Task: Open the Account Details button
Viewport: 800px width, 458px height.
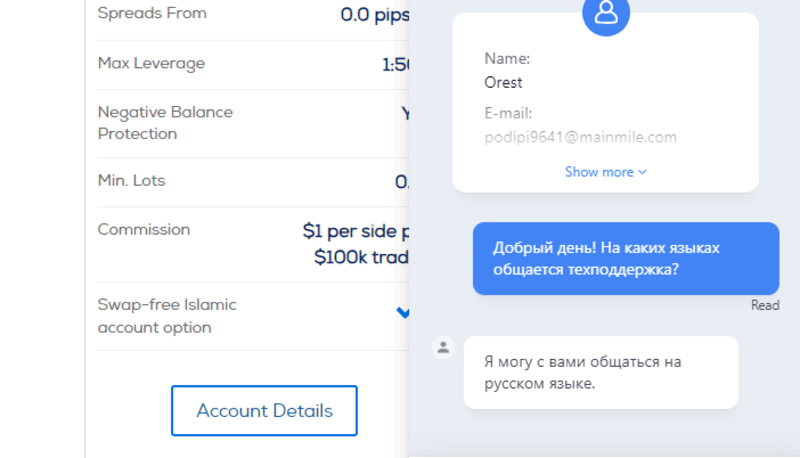Action: tap(264, 411)
